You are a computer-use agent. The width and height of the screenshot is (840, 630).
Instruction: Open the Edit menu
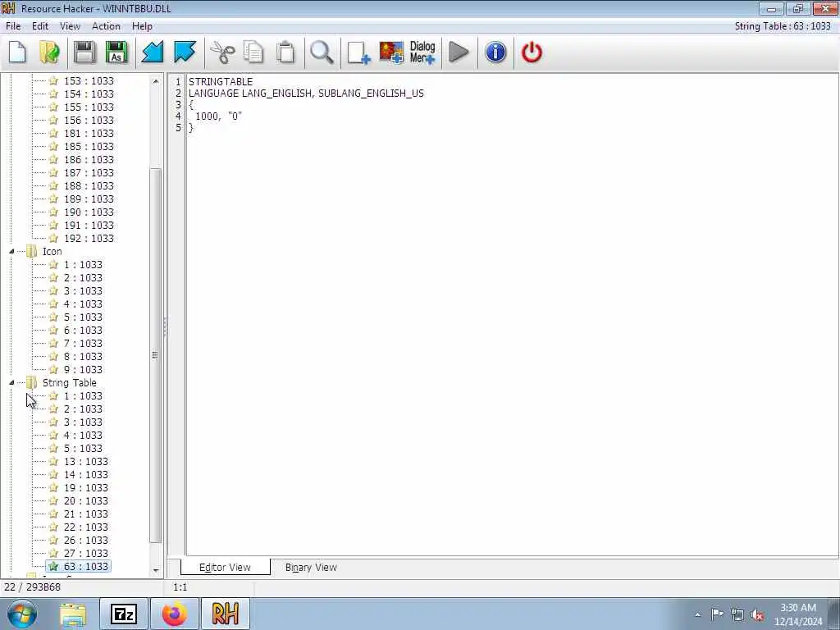pyautogui.click(x=39, y=26)
